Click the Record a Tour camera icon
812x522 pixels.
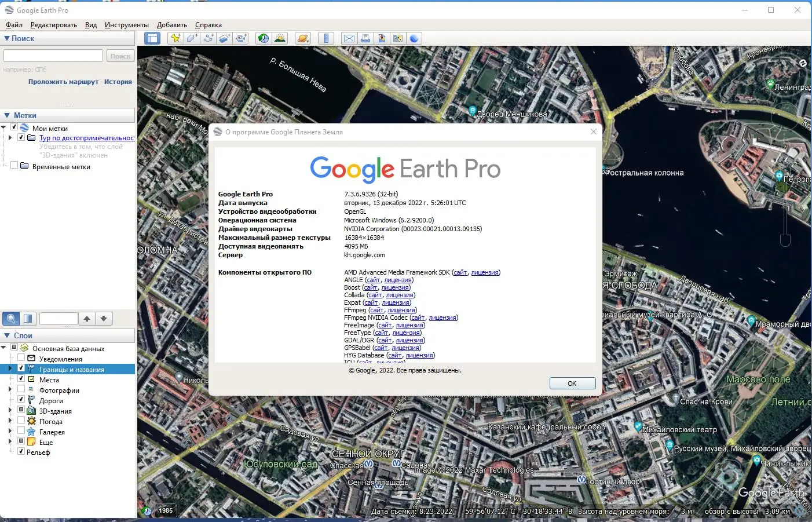241,38
